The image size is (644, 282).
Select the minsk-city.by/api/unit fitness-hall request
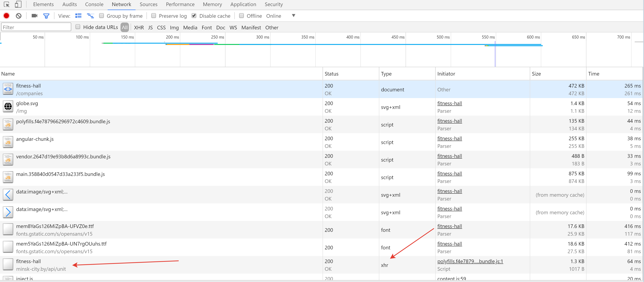(x=321, y=265)
